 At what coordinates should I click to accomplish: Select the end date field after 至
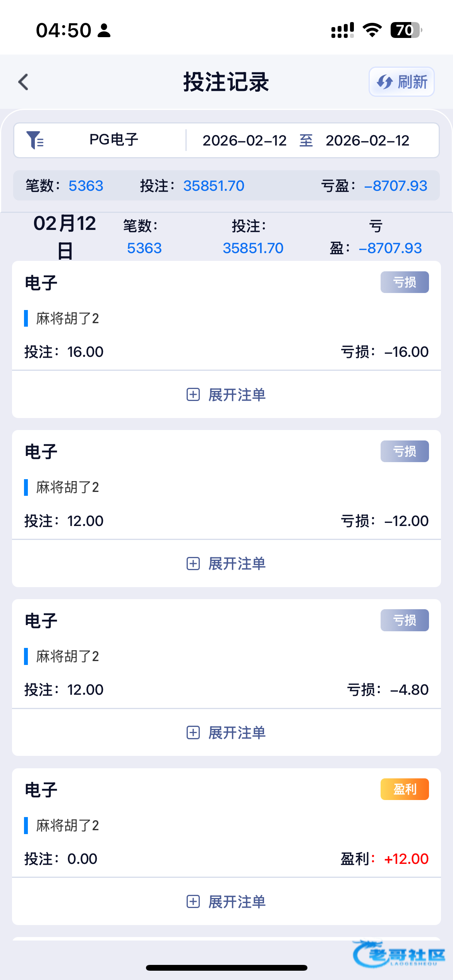(367, 140)
